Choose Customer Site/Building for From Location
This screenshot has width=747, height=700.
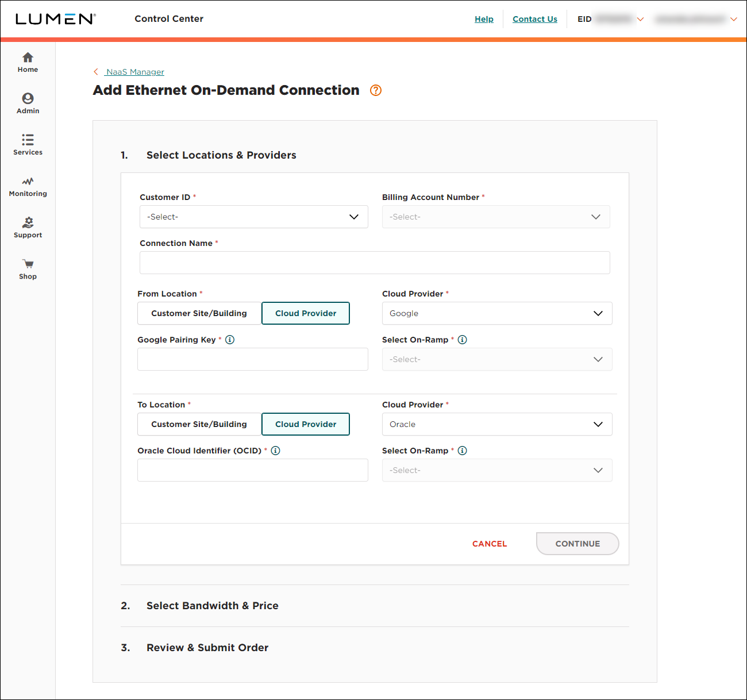click(x=199, y=313)
